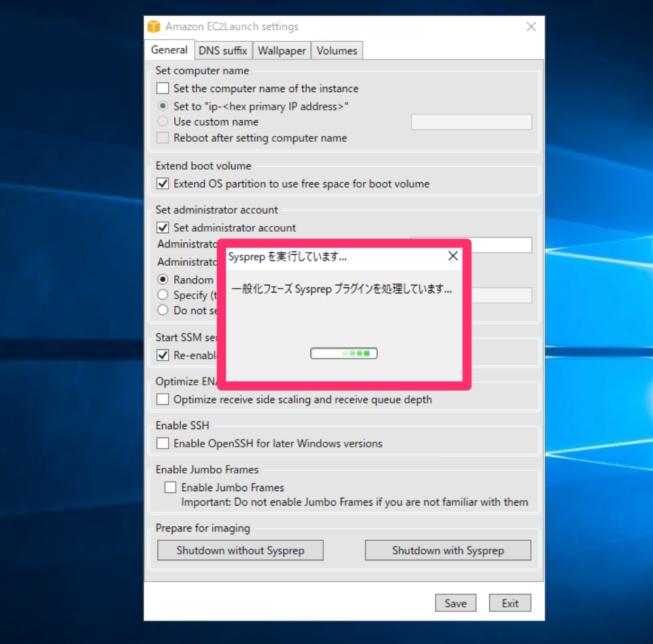Viewport: 653px width, 644px height.
Task: Click 'Shutdown with Sysprep' button
Action: (448, 550)
